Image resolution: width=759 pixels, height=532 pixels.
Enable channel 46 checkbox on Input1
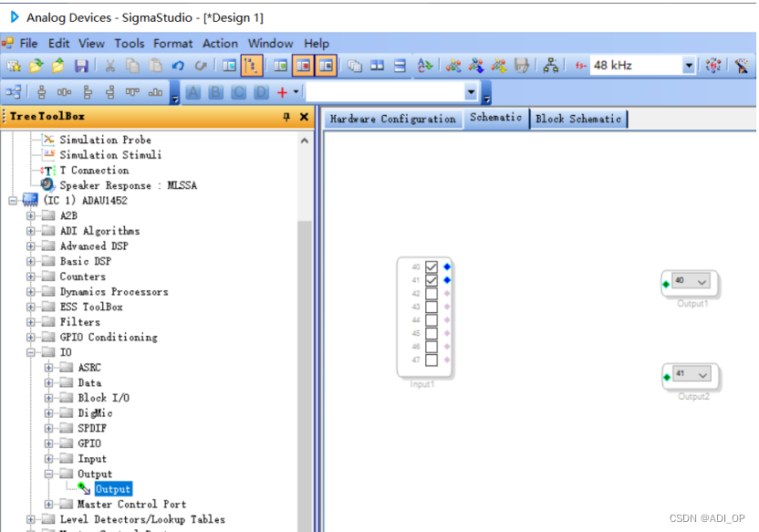[x=431, y=347]
